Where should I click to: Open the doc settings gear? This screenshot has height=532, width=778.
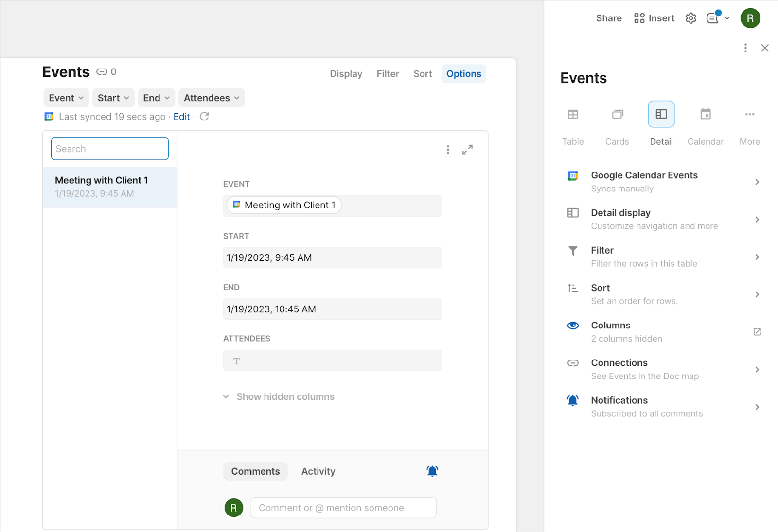click(690, 18)
